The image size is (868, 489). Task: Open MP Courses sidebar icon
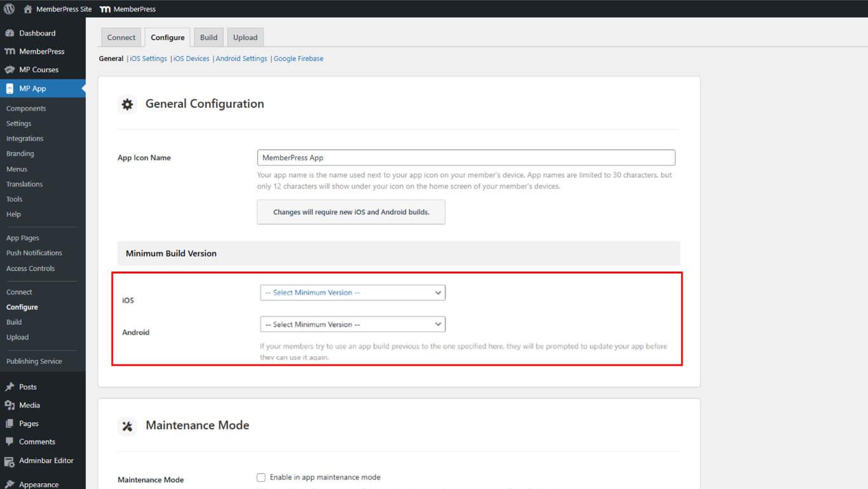click(x=10, y=70)
